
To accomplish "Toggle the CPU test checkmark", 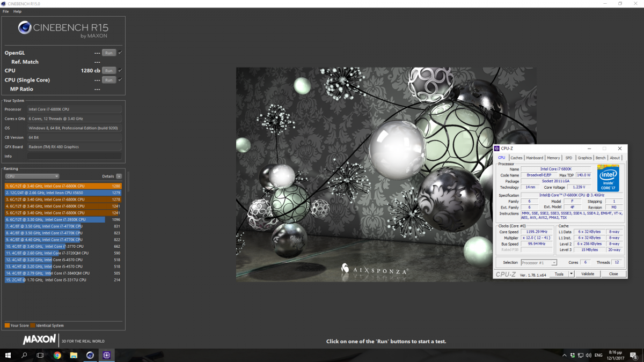I will click(120, 70).
